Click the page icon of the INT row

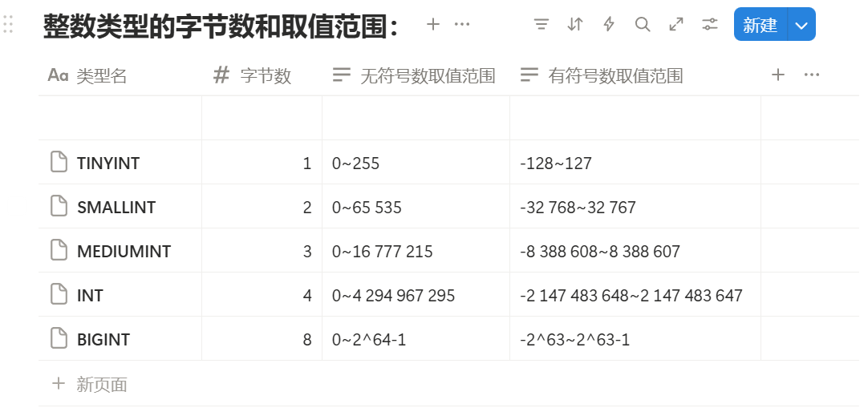pyautogui.click(x=59, y=294)
